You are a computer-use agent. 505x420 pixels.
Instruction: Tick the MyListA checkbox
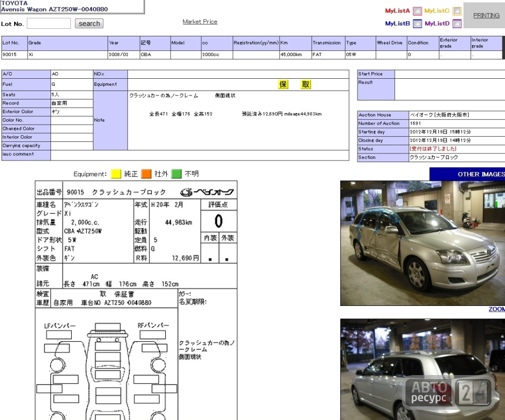point(417,11)
